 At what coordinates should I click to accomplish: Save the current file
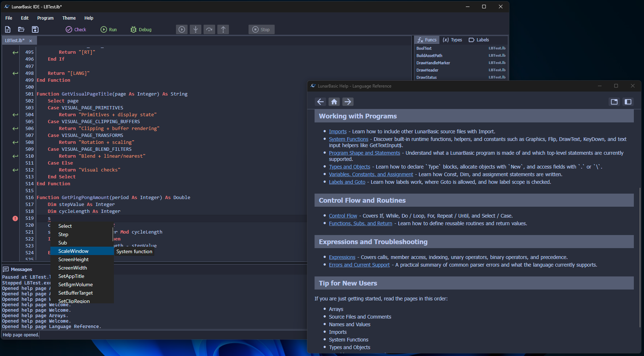34,29
